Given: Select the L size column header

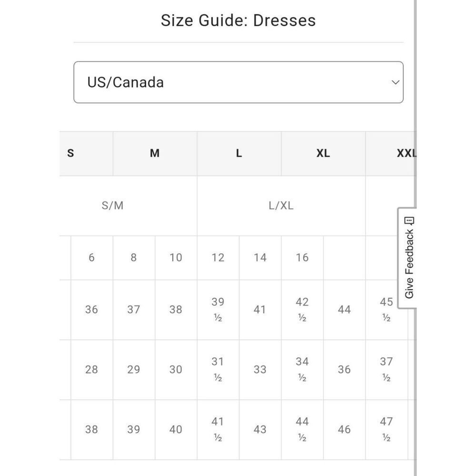Looking at the screenshot, I should [x=239, y=153].
